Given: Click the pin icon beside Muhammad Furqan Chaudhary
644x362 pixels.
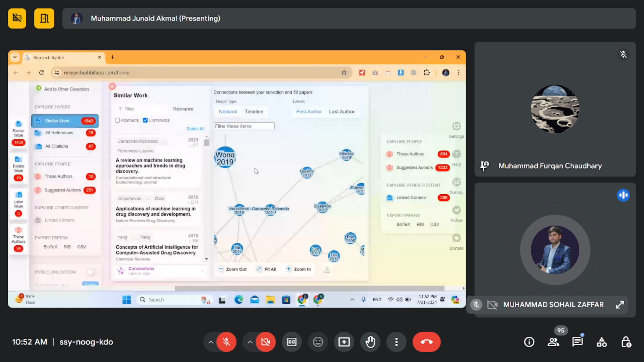Looking at the screenshot, I should click(x=484, y=166).
